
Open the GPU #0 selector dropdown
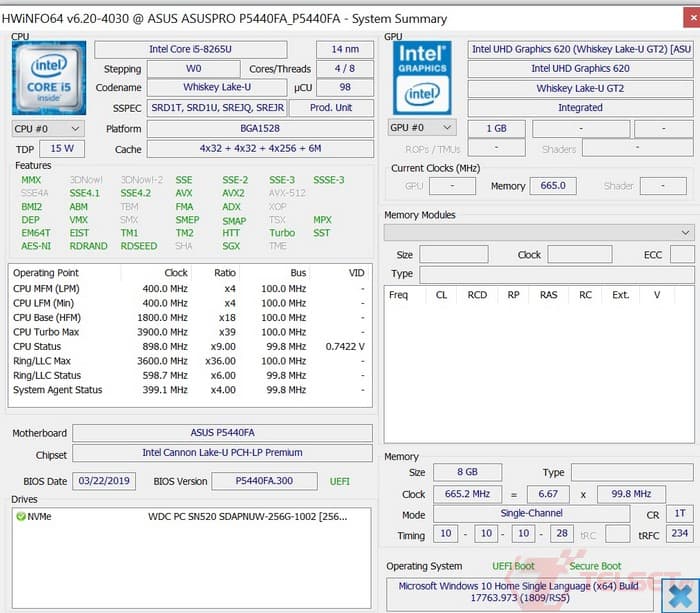(421, 128)
